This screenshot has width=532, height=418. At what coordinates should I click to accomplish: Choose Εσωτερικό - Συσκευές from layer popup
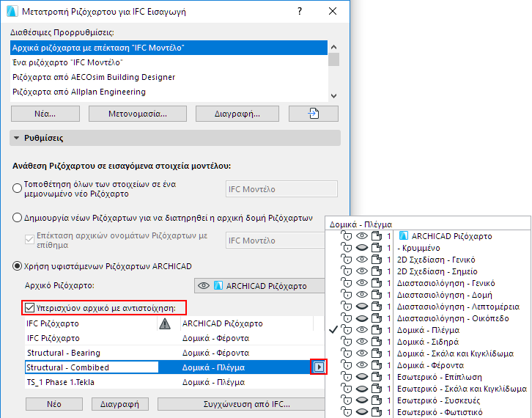pyautogui.click(x=438, y=400)
